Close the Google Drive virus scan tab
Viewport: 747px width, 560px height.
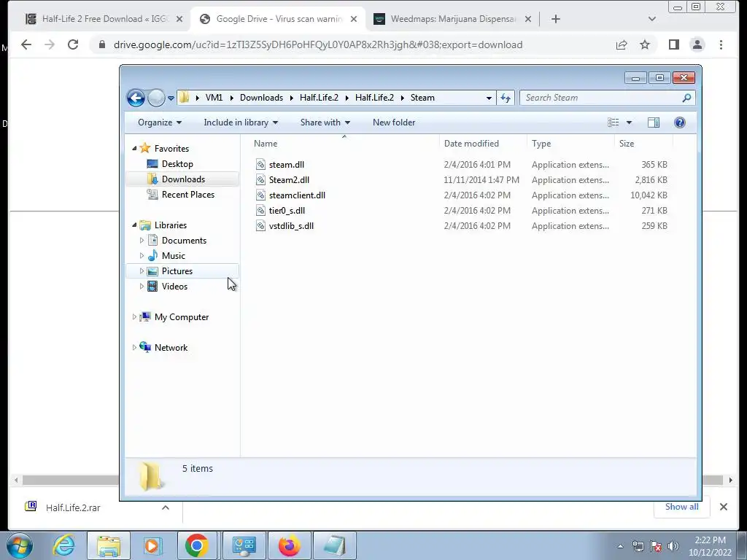pyautogui.click(x=354, y=19)
